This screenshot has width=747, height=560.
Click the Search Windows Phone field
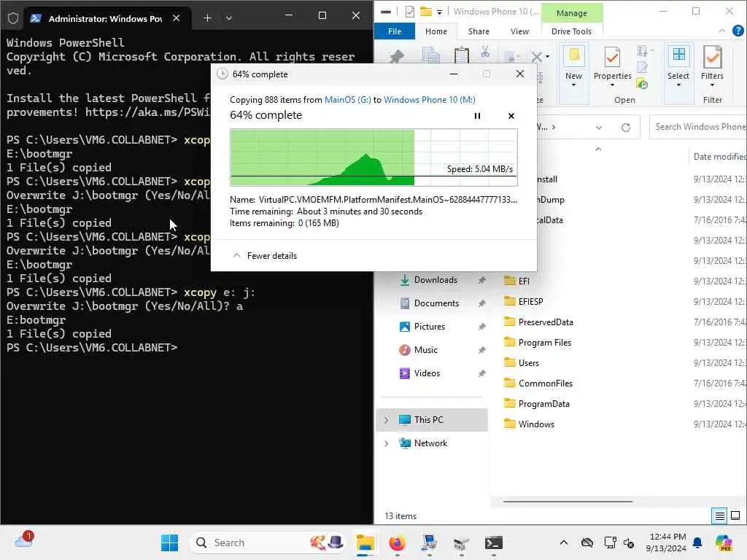tap(697, 127)
